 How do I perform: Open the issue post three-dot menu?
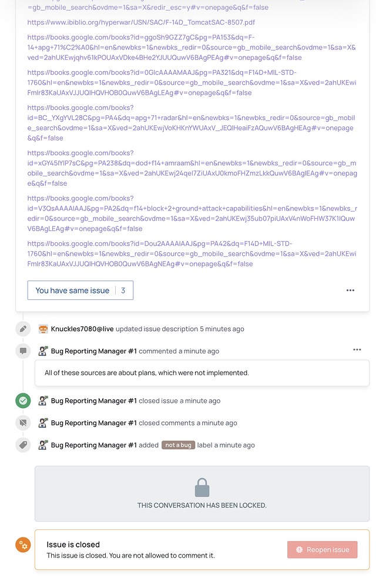coord(350,290)
